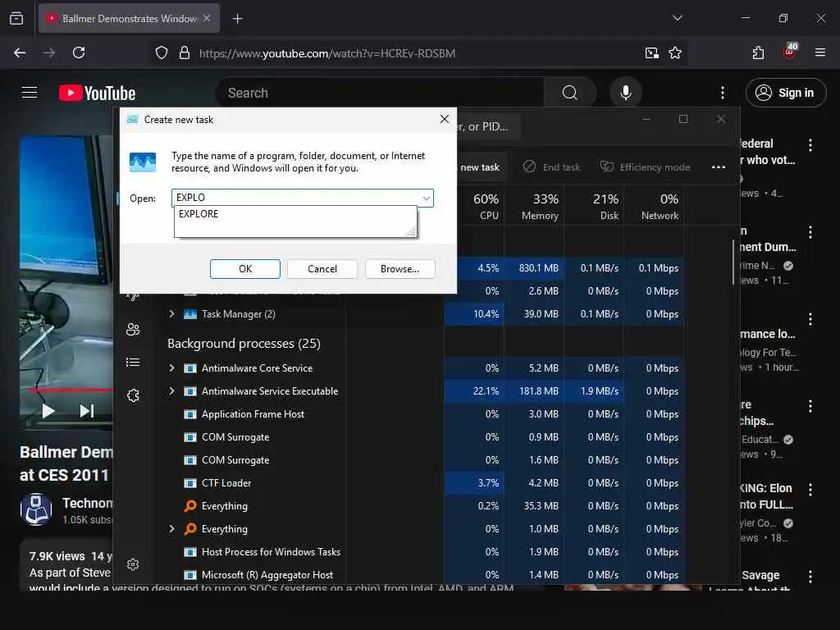
Task: Bookmark this page with the star icon
Action: [675, 52]
